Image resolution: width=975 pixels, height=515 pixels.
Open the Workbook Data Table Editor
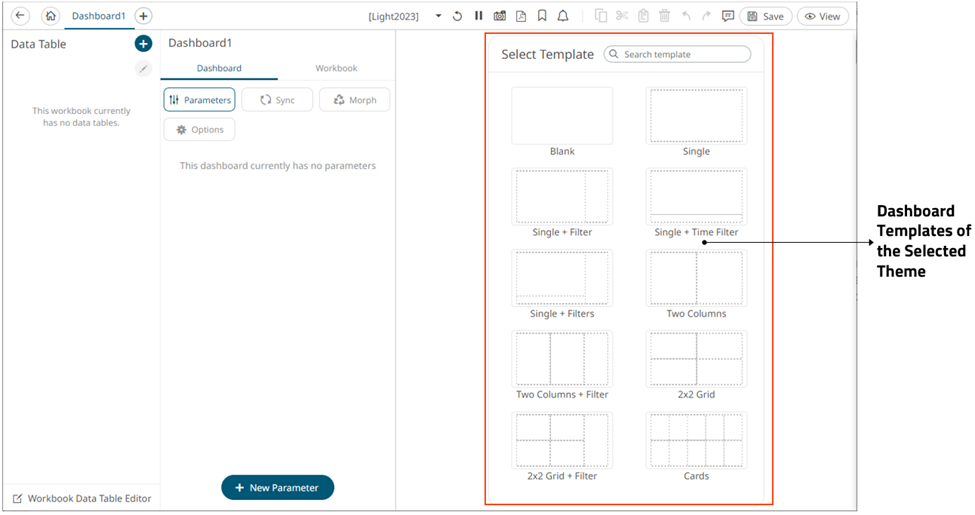pos(82,498)
